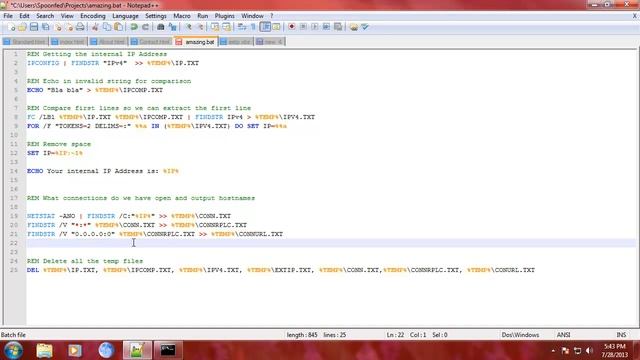The image size is (640, 360).
Task: Click the Print toolbar icon
Action: (80, 27)
